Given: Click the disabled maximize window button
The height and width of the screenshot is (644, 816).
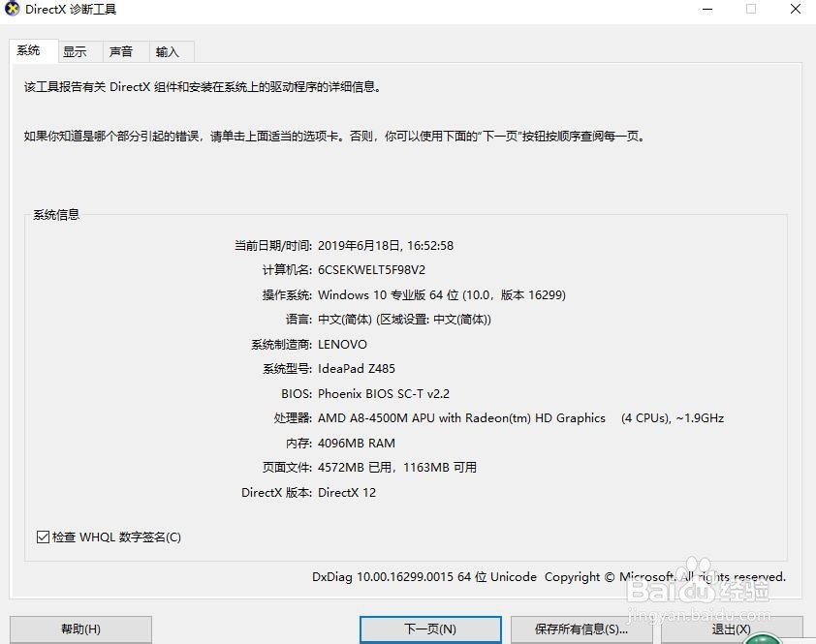Looking at the screenshot, I should [x=751, y=9].
